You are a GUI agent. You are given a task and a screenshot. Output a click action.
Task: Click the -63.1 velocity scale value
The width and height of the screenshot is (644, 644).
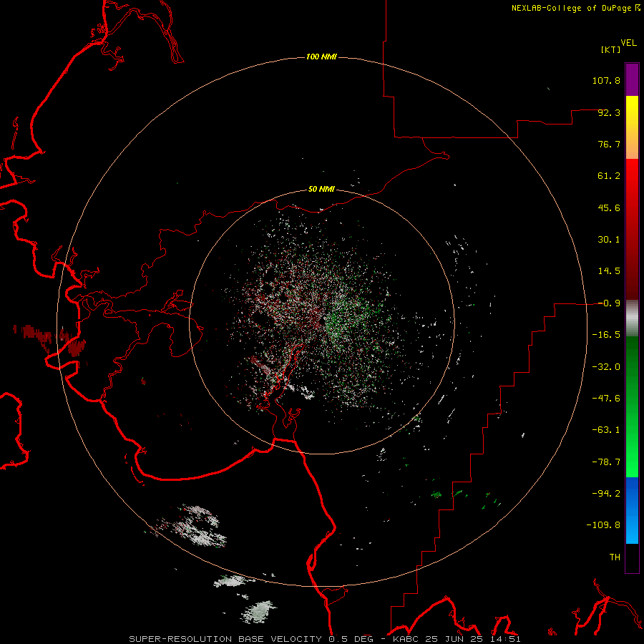[x=606, y=430]
